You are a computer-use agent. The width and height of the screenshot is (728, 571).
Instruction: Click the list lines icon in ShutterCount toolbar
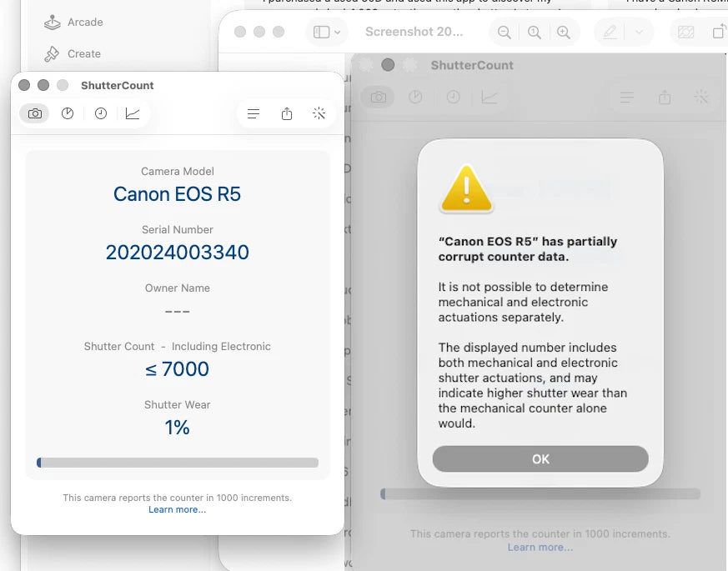pos(254,113)
